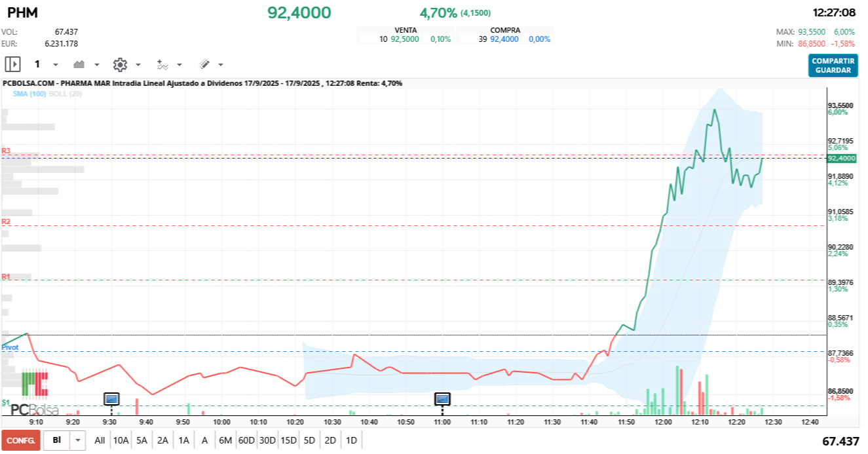868x454 pixels.
Task: Open the CONFG. configuration button
Action: coord(21,440)
